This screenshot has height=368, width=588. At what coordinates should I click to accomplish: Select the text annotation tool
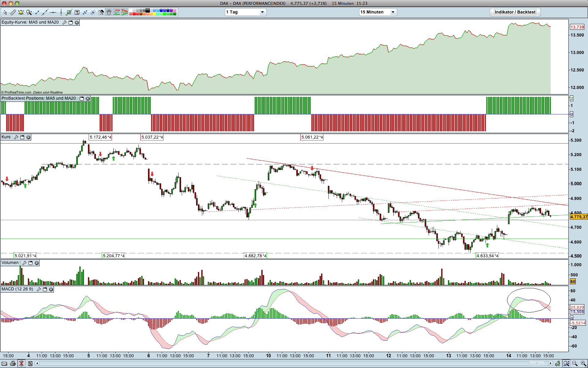point(77,12)
